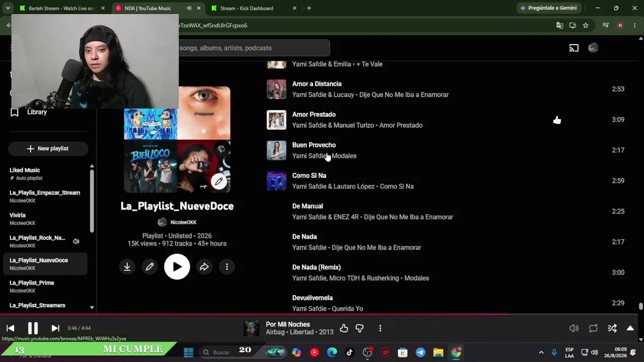Click the sidebar scroll up arrow
The height and width of the screenshot is (362, 644).
(92, 166)
